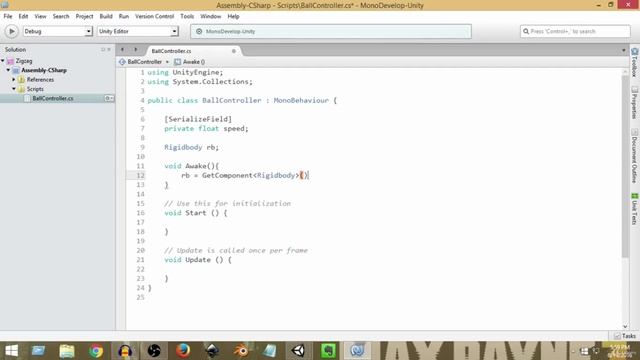This screenshot has height=360, width=640.
Task: Open the Toolbox side panel
Action: pyautogui.click(x=635, y=62)
